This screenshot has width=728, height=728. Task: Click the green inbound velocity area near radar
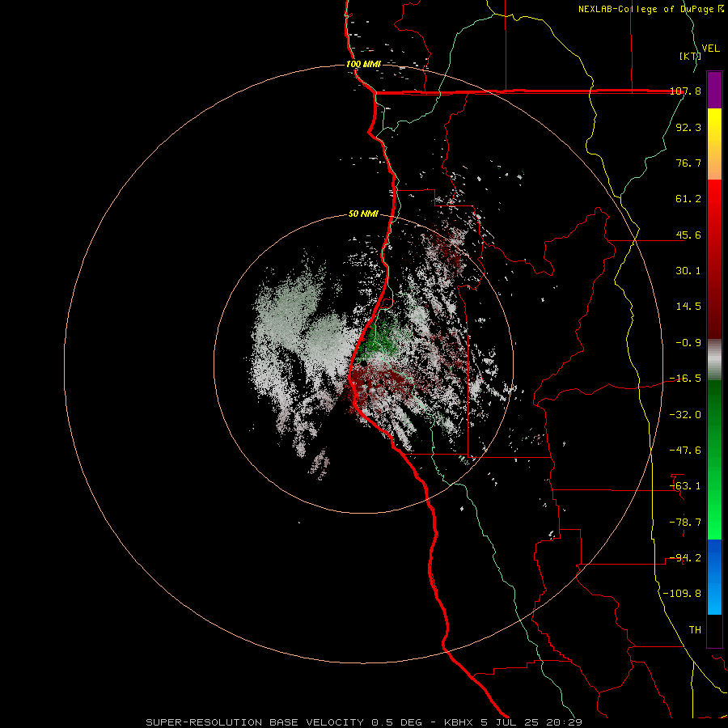(x=382, y=336)
